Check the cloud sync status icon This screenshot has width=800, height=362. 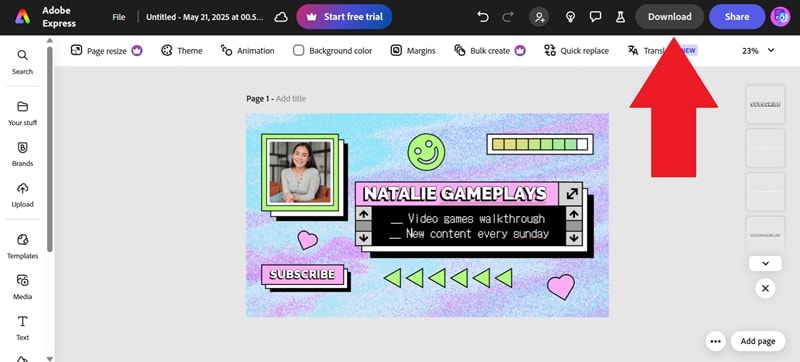tap(281, 17)
